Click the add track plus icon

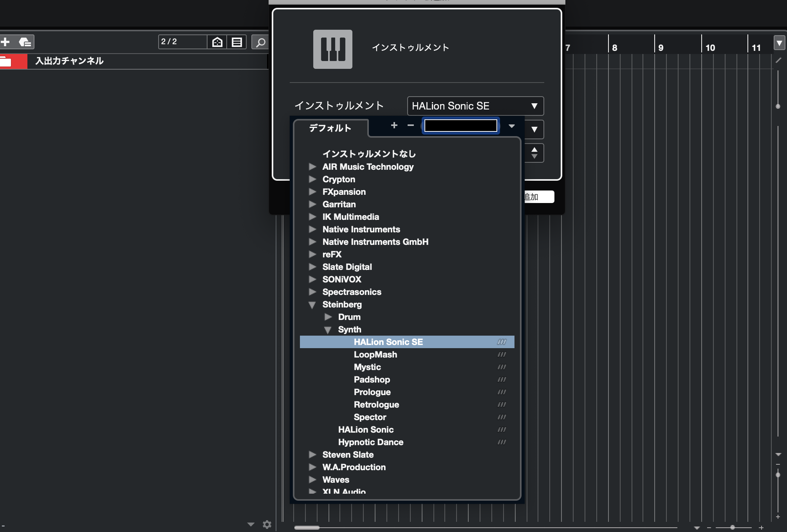pyautogui.click(x=5, y=42)
